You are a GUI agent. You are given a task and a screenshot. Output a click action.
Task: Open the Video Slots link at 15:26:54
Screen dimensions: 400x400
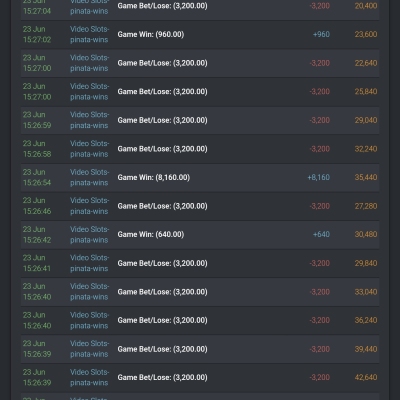click(x=89, y=172)
